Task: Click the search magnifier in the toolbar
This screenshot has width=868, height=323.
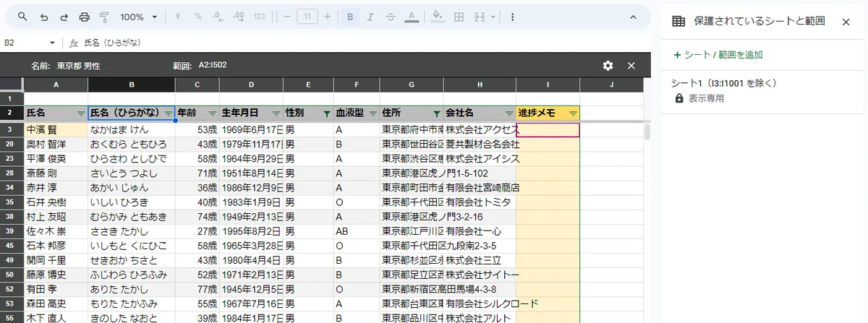Action: (22, 17)
